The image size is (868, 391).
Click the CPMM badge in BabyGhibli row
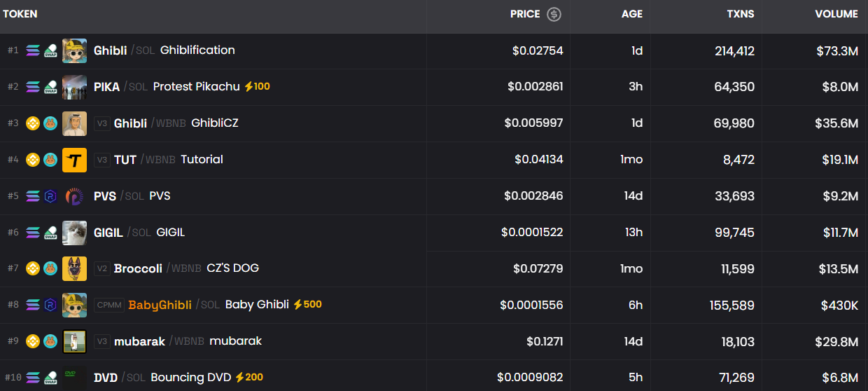pyautogui.click(x=108, y=305)
